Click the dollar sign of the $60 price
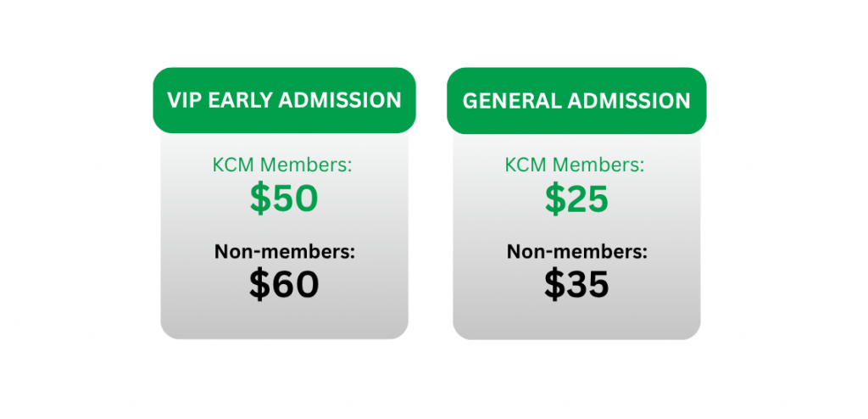Screen dimensions: 868x419 pyautogui.click(x=259, y=284)
